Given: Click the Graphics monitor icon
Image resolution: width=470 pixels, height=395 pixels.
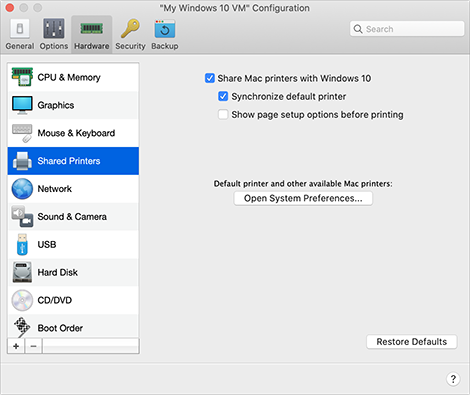Looking at the screenshot, I should tap(22, 105).
